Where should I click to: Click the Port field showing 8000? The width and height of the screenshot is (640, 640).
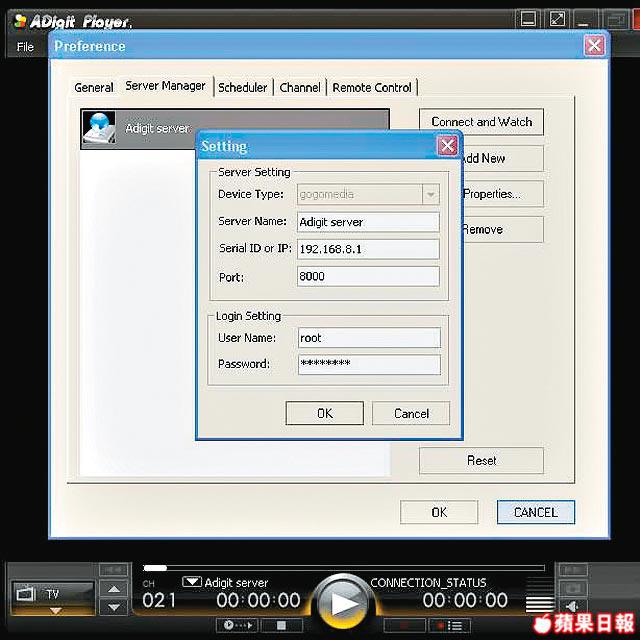coord(368,276)
